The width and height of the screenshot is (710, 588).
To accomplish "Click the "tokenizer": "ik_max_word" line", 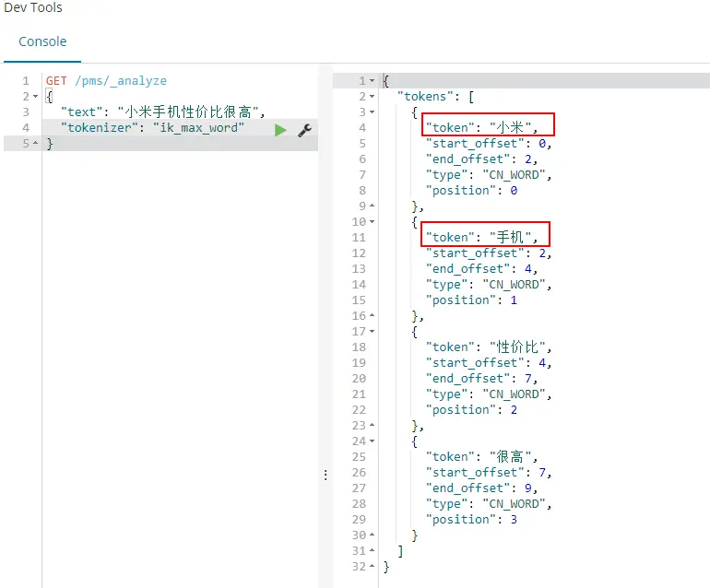I will coord(152,128).
